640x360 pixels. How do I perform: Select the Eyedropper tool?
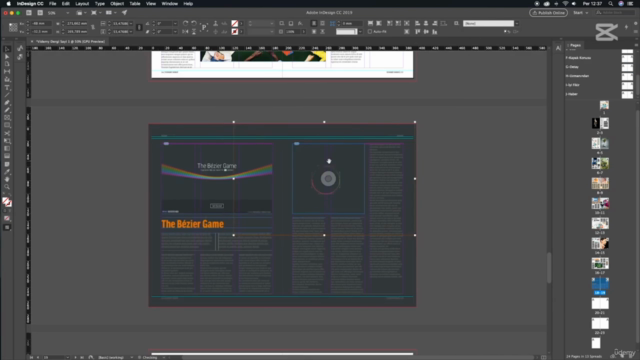pyautogui.click(x=7, y=171)
